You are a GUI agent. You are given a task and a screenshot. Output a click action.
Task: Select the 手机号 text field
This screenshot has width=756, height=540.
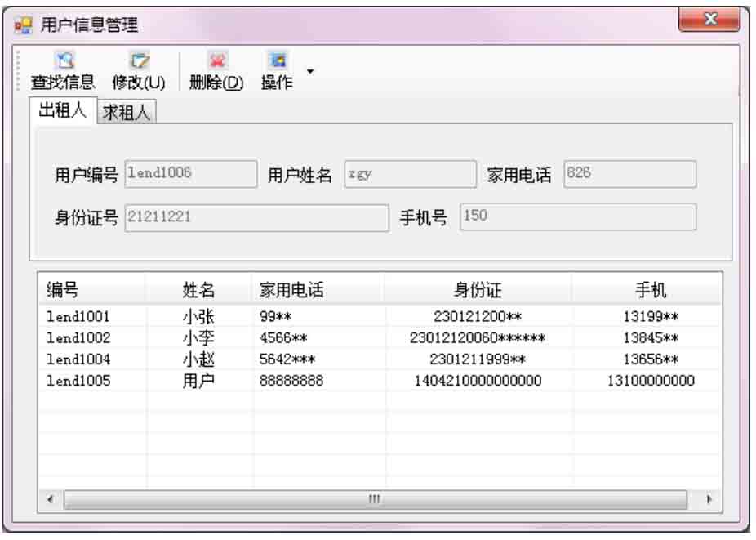pos(578,217)
